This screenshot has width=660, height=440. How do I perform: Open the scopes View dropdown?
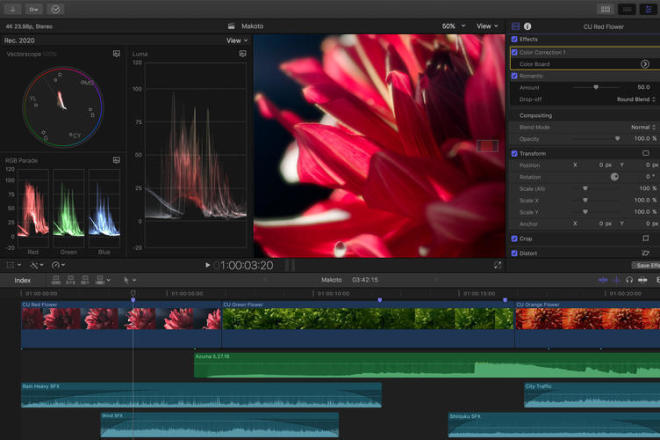(237, 40)
